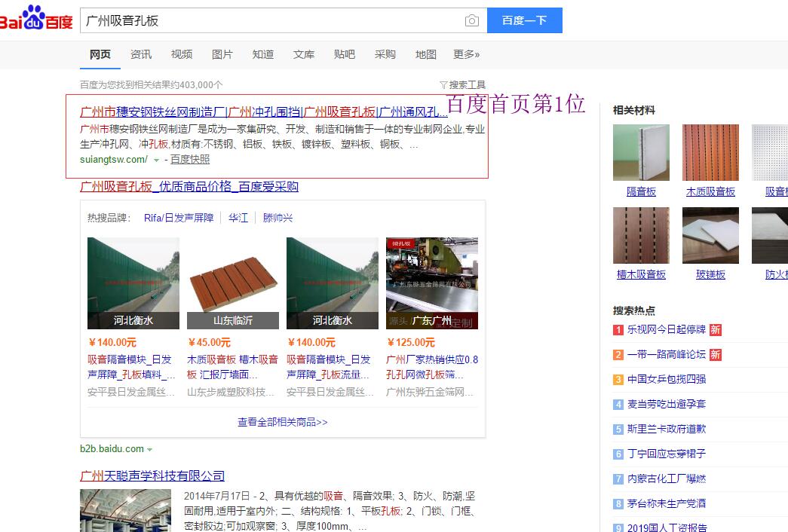Click seller 广州东骅五金筛网

430,392
